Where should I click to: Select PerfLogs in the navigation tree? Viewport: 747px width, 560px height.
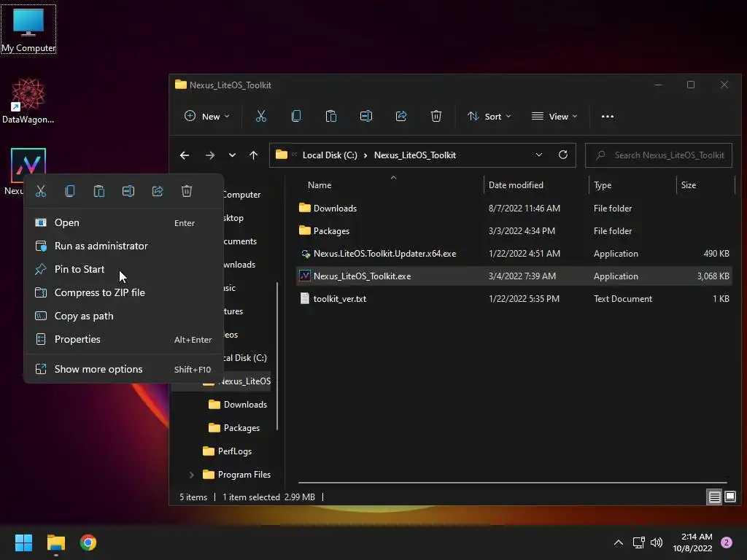[227, 451]
